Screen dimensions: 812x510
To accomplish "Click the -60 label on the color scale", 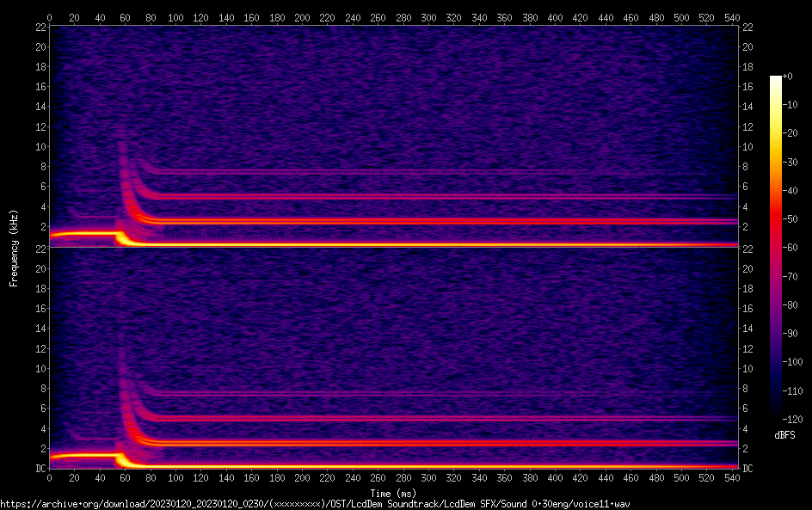I will [x=790, y=248].
